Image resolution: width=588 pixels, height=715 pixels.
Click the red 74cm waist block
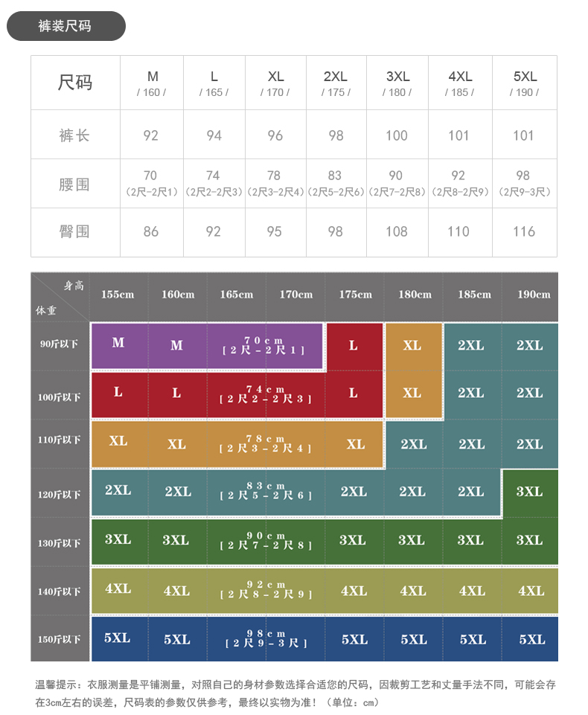tap(264, 394)
